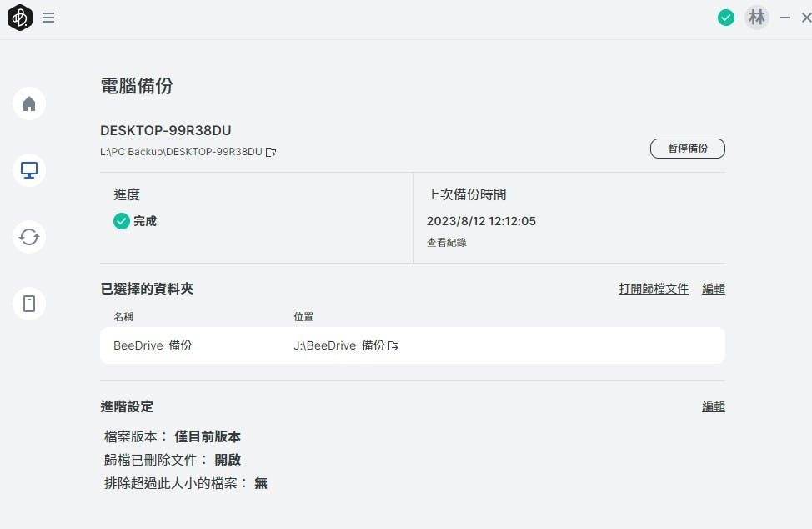Click the 完成 status text
This screenshot has height=529, width=812.
[x=145, y=221]
